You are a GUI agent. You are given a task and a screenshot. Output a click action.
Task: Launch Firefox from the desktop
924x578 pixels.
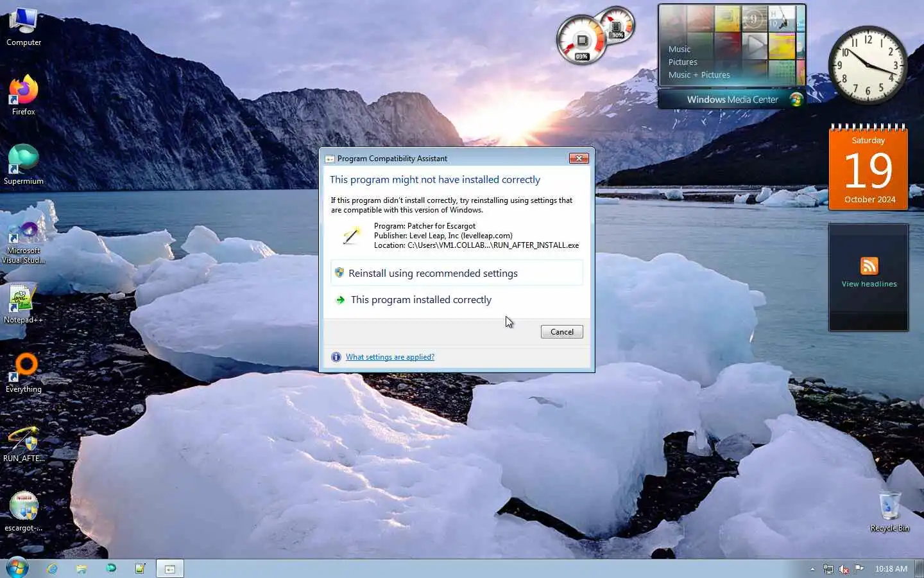coord(24,95)
